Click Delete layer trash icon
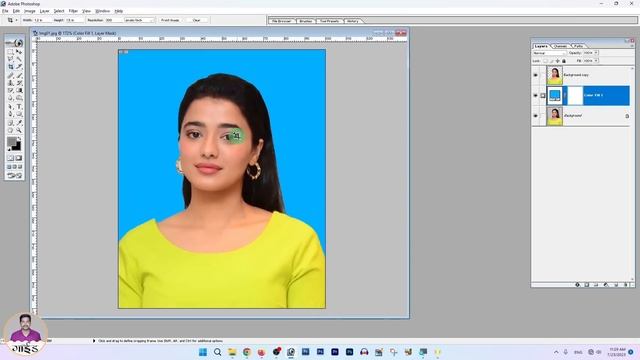 (x=626, y=284)
